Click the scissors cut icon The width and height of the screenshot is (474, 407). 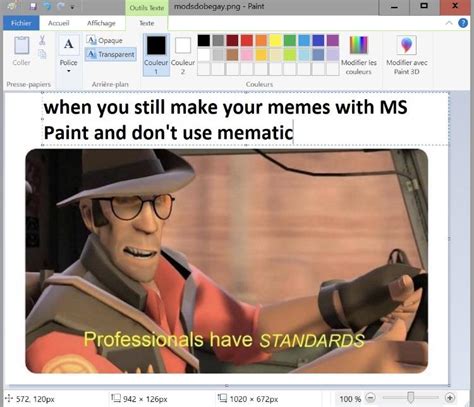[x=42, y=40]
